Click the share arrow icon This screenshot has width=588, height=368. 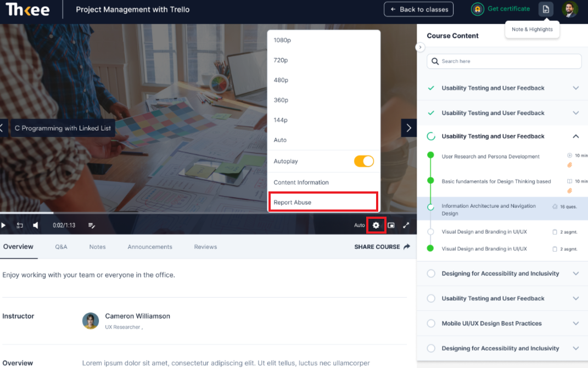407,247
